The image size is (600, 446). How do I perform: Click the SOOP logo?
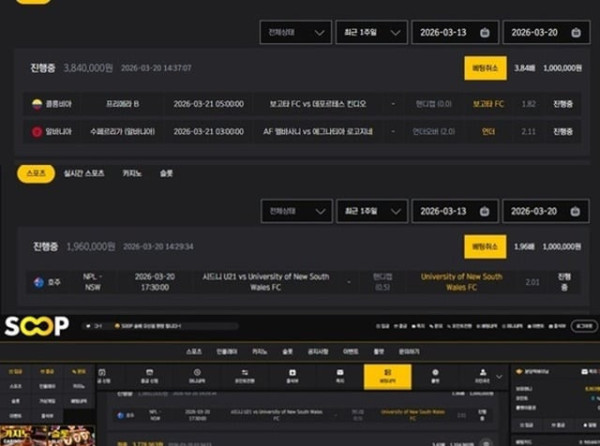(x=37, y=326)
